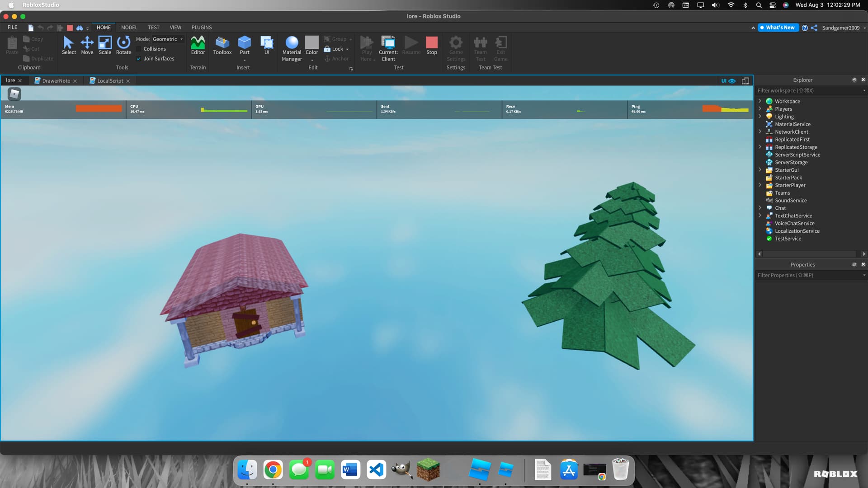Open the Color dropdown arrow
This screenshot has width=868, height=488.
(312, 60)
